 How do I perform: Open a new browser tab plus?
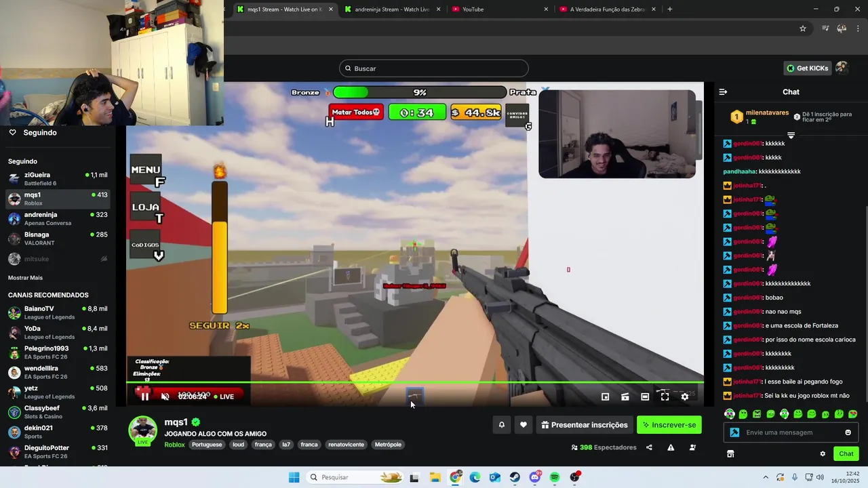pyautogui.click(x=670, y=9)
